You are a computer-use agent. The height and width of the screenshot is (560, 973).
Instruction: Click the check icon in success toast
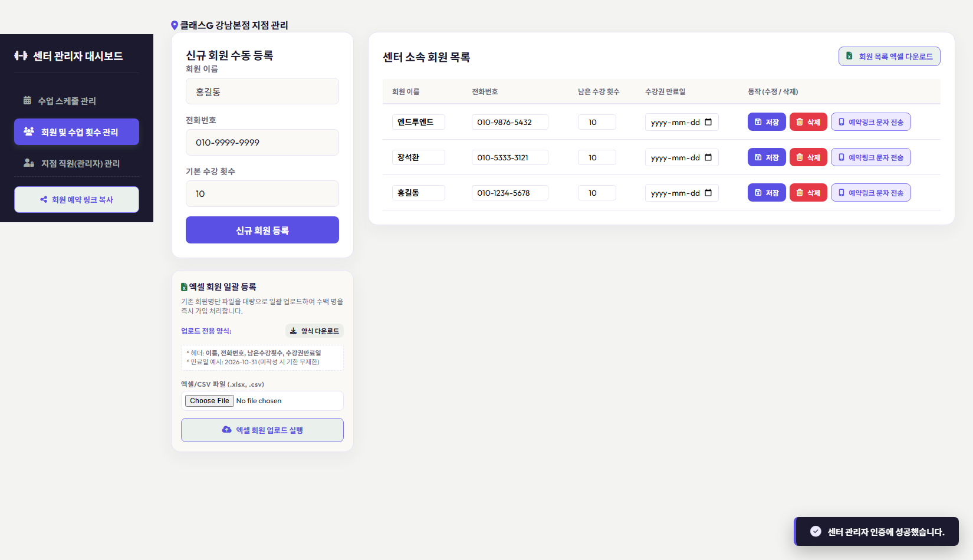pos(816,531)
